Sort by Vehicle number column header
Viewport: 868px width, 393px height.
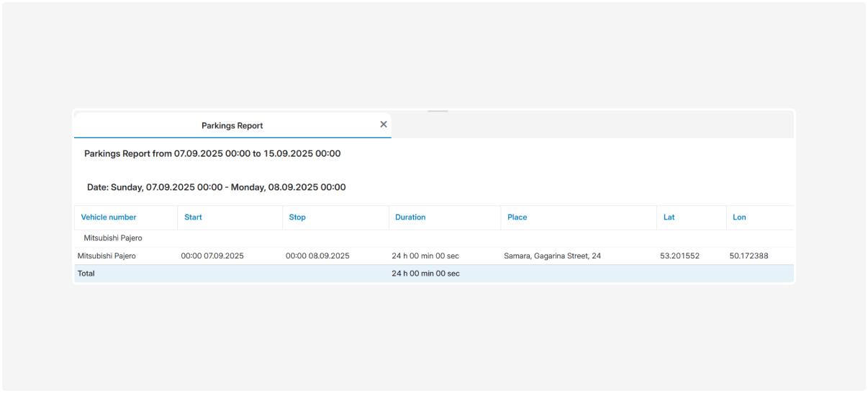pyautogui.click(x=109, y=217)
